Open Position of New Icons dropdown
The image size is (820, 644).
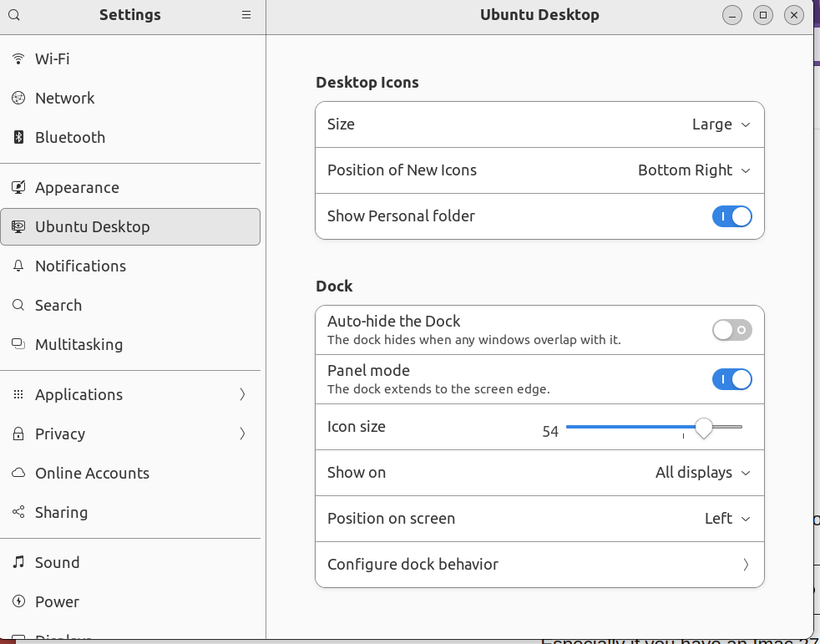539,170
